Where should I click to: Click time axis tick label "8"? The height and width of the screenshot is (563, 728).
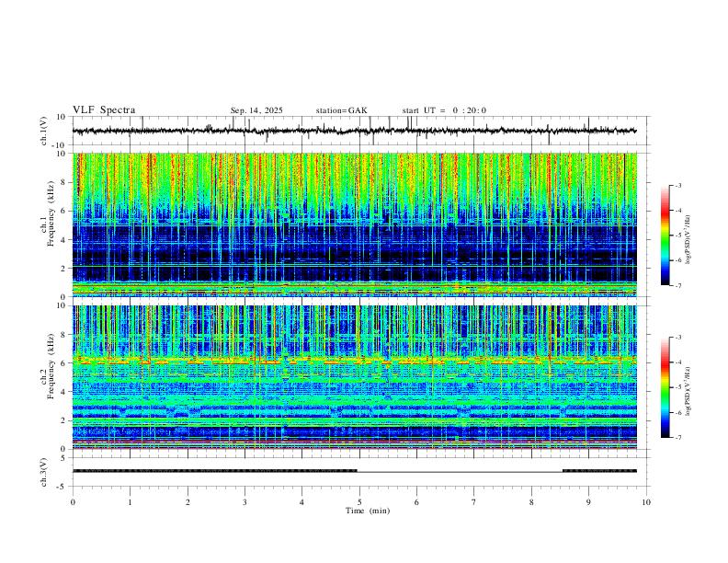(531, 502)
